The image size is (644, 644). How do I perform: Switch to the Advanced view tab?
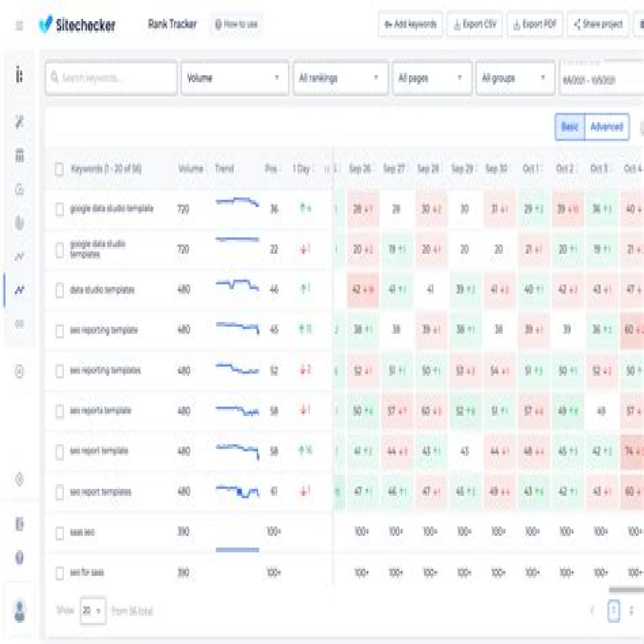pos(606,127)
